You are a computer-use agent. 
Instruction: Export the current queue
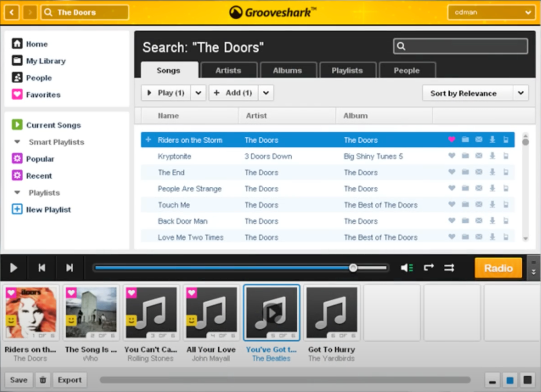70,380
